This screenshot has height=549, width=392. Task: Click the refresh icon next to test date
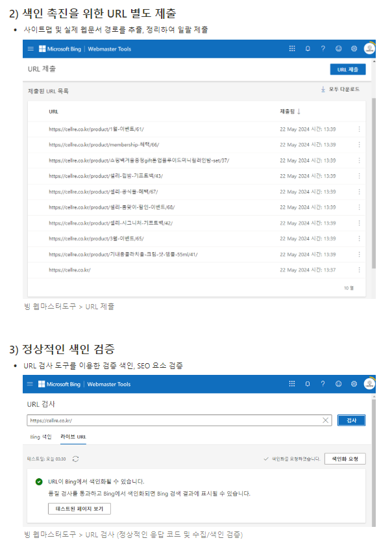click(75, 459)
